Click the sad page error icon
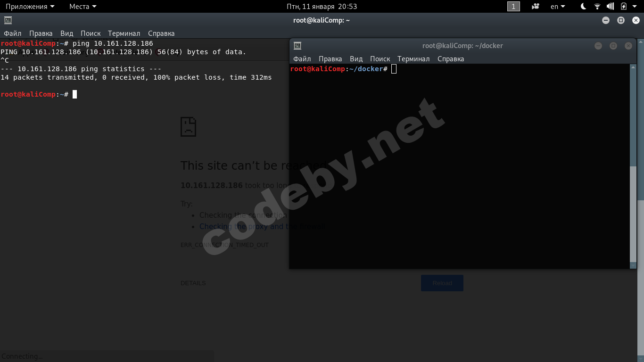 click(188, 127)
